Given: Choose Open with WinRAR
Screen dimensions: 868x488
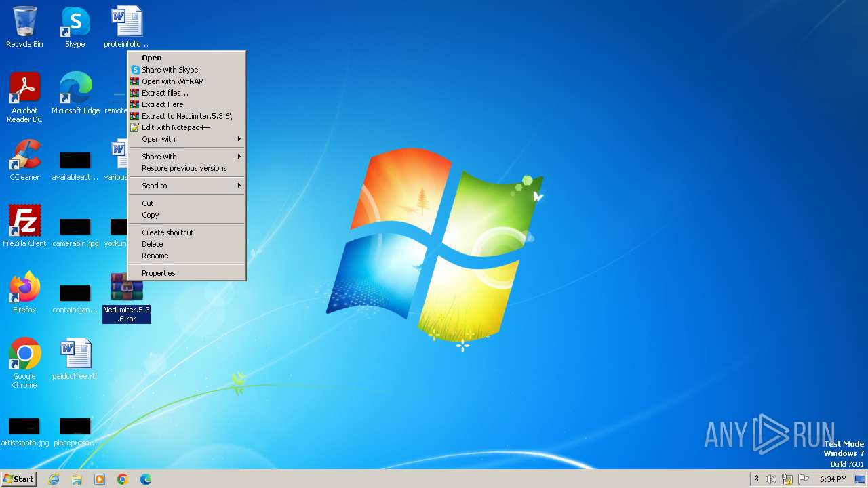Looking at the screenshot, I should [186, 81].
